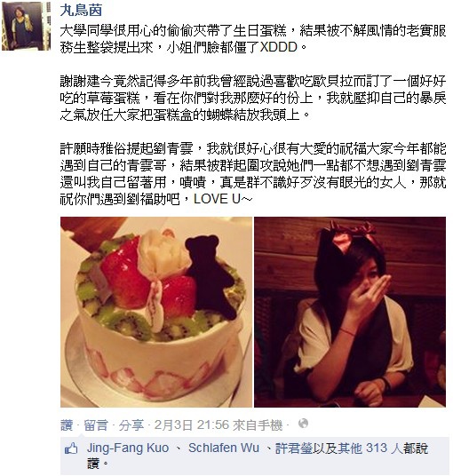Click the thumbs-up likes icon
This screenshot has height=476, width=453.
[71, 448]
